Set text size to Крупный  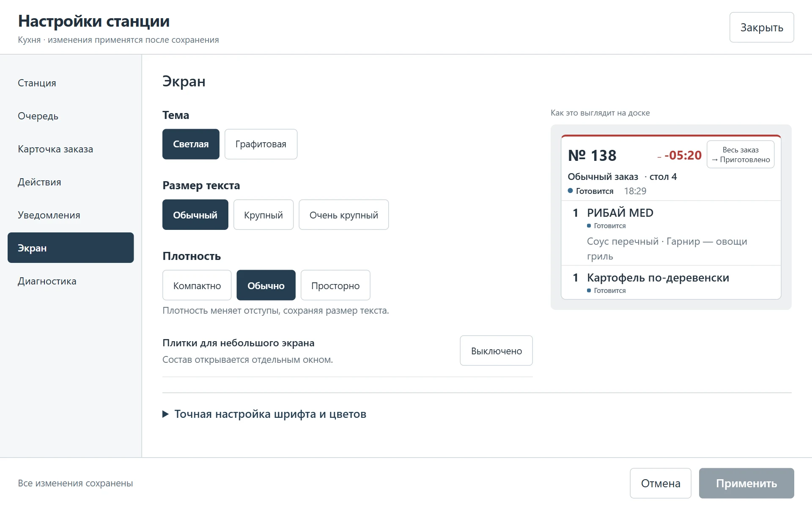pos(263,215)
